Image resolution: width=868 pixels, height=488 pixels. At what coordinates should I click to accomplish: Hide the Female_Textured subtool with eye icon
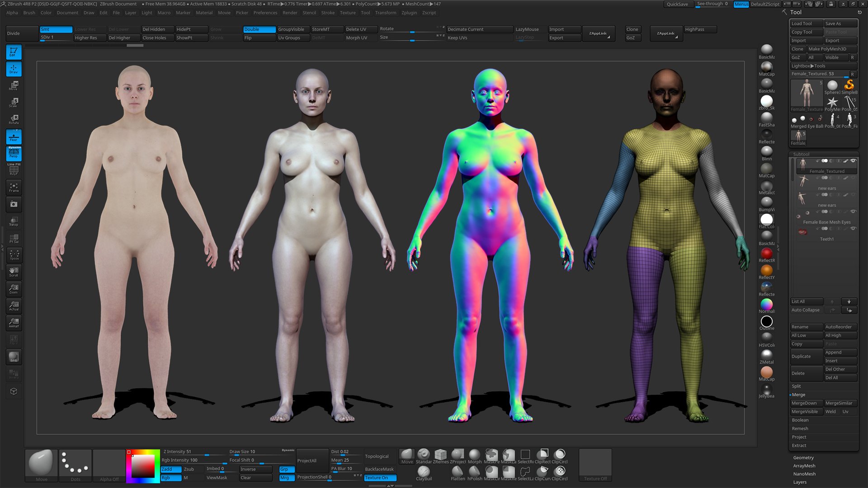(853, 161)
